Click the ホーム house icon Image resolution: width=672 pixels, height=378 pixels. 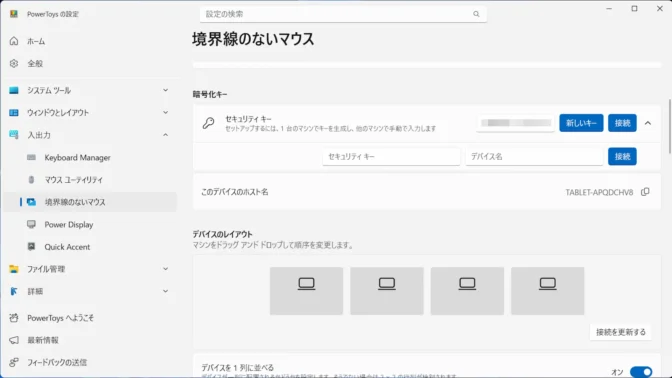14,41
